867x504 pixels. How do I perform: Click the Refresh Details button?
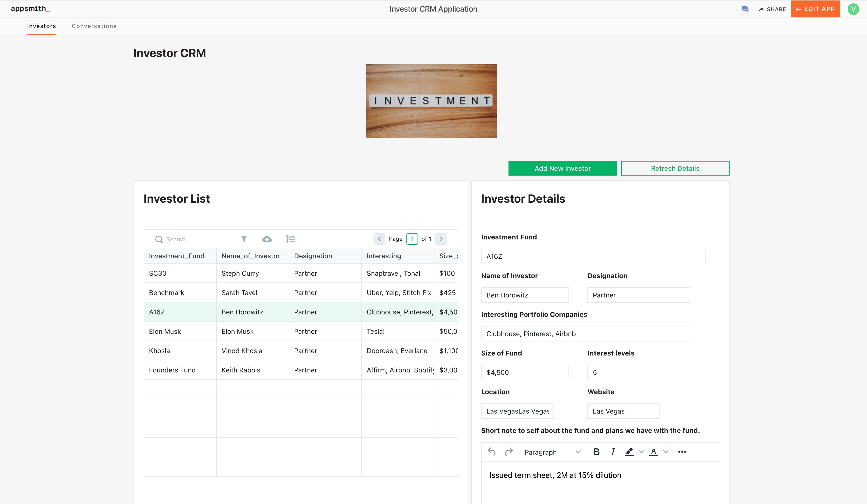click(x=675, y=168)
